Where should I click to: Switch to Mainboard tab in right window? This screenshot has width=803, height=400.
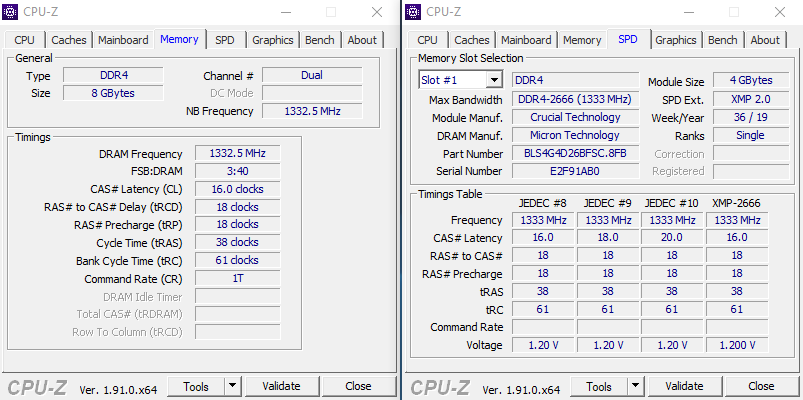tap(526, 40)
